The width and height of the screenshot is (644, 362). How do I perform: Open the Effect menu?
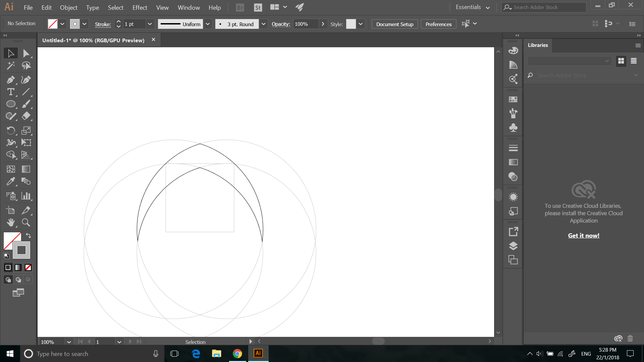[x=140, y=7]
